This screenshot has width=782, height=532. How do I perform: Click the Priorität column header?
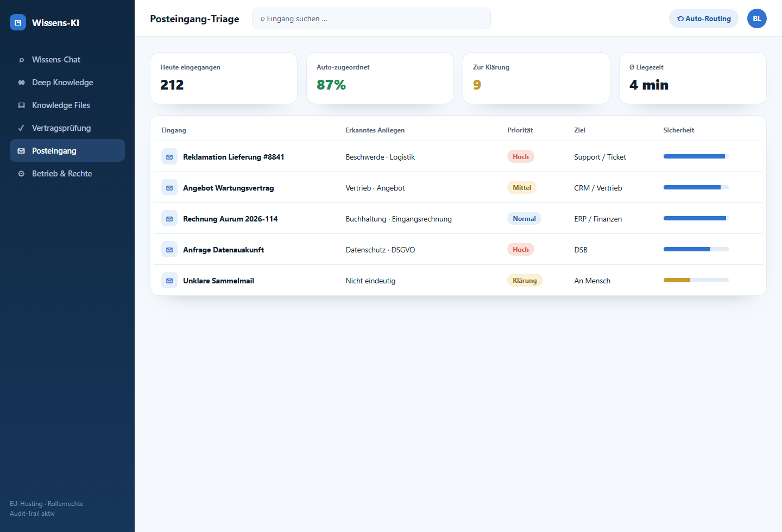coord(520,130)
